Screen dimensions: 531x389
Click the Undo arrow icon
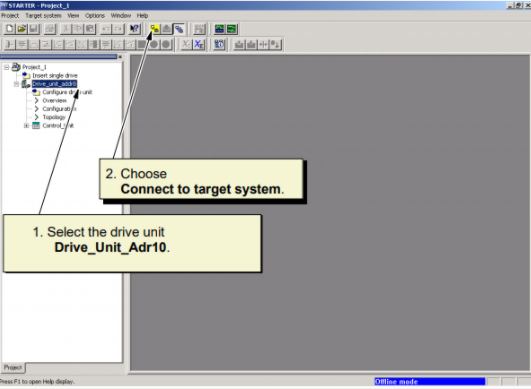pyautogui.click(x=106, y=29)
